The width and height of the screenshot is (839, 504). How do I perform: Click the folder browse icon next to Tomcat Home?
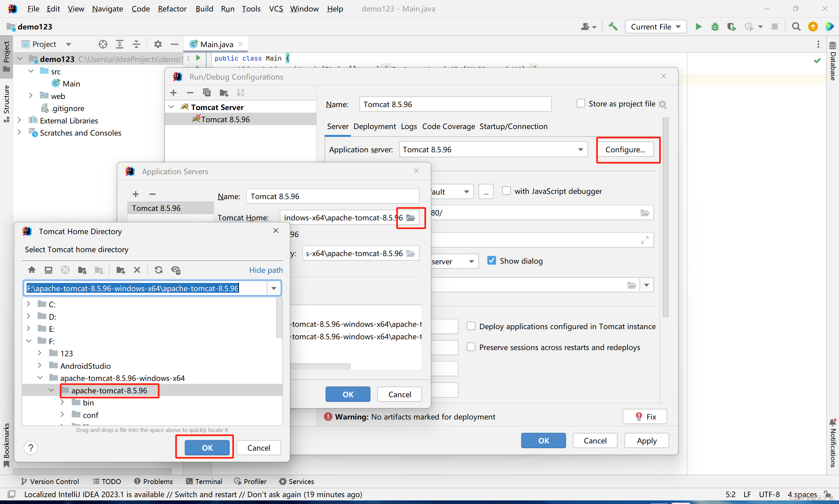(x=410, y=217)
